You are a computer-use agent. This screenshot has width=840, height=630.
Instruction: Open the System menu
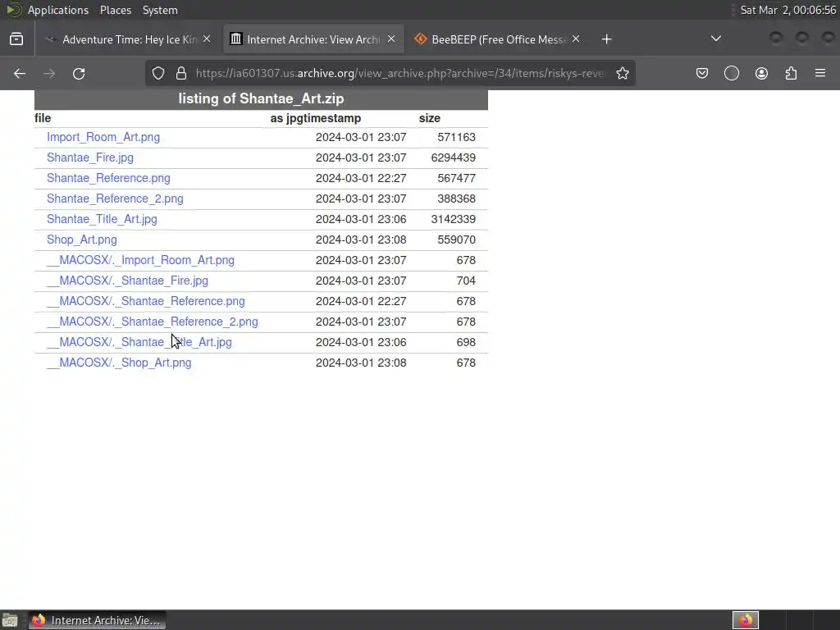[160, 10]
